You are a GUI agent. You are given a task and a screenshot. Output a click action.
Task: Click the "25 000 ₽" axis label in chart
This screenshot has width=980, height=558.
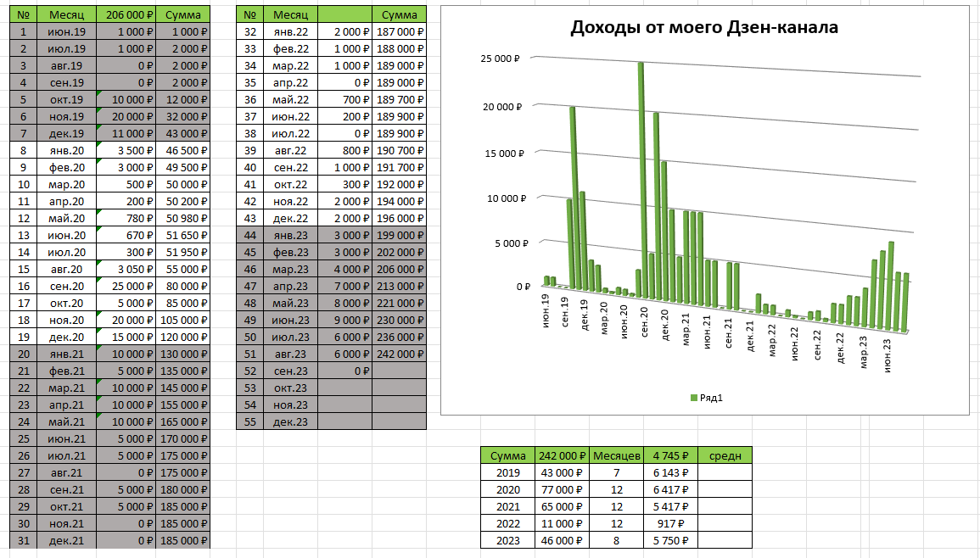coord(500,59)
